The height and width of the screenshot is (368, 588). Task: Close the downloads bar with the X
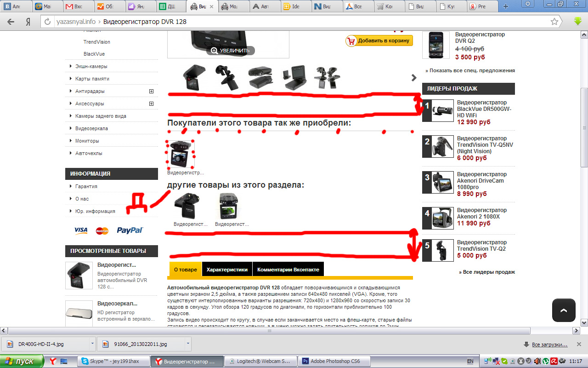pyautogui.click(x=580, y=344)
